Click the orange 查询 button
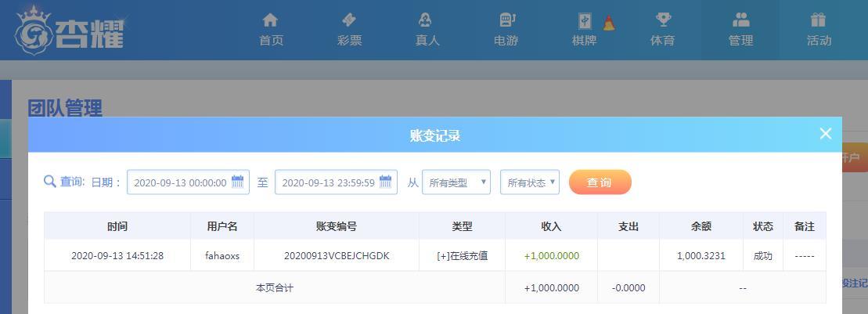The image size is (868, 314). click(x=600, y=182)
